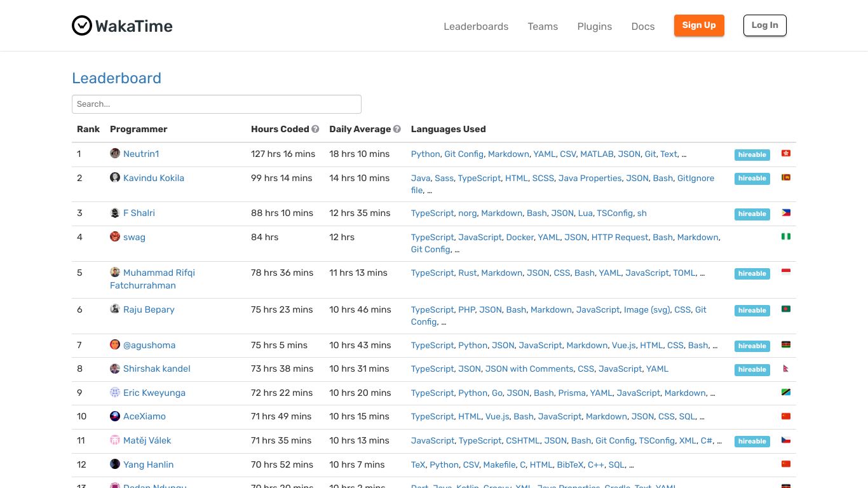Click BibTeX in Yang Hanlin's row
868x488 pixels.
[570, 464]
